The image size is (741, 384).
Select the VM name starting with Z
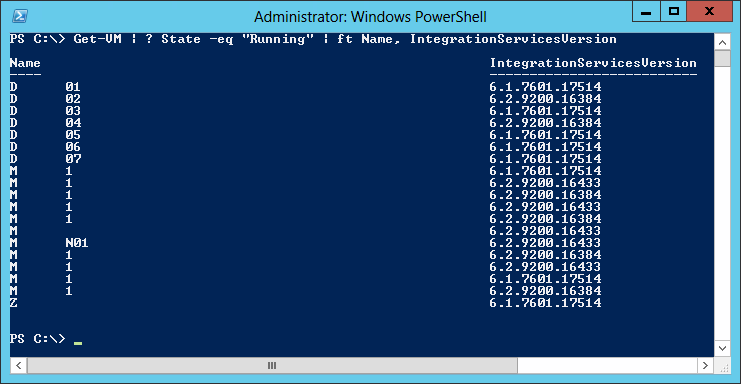(x=14, y=303)
